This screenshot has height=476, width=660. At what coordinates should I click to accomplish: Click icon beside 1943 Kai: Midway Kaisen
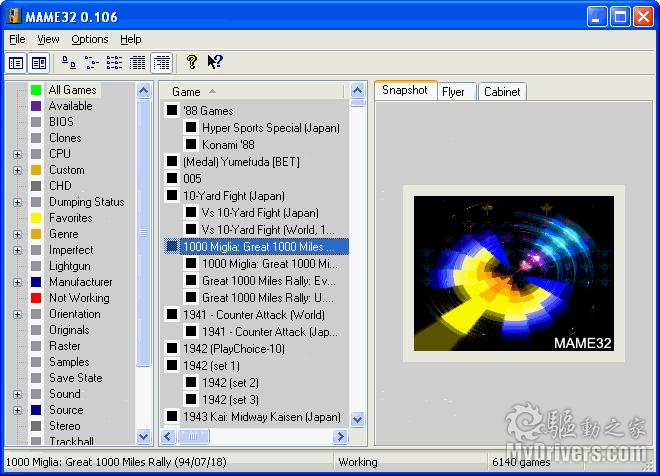tap(172, 417)
